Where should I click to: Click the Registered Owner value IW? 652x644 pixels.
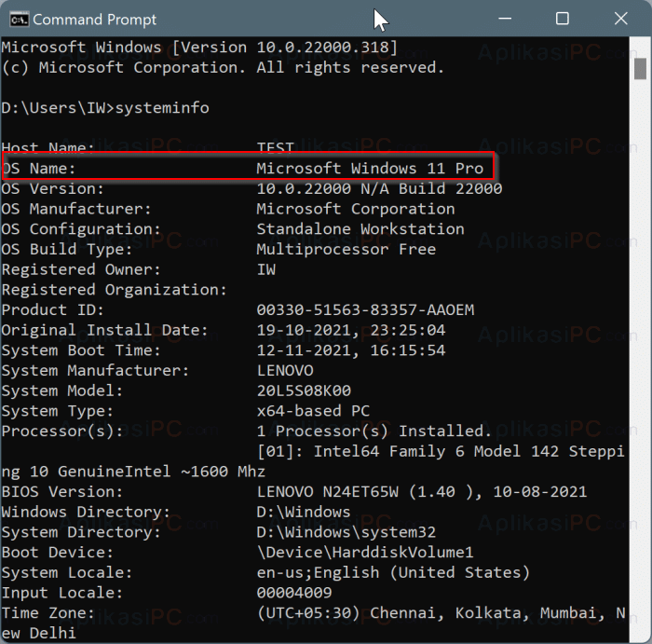(x=266, y=269)
